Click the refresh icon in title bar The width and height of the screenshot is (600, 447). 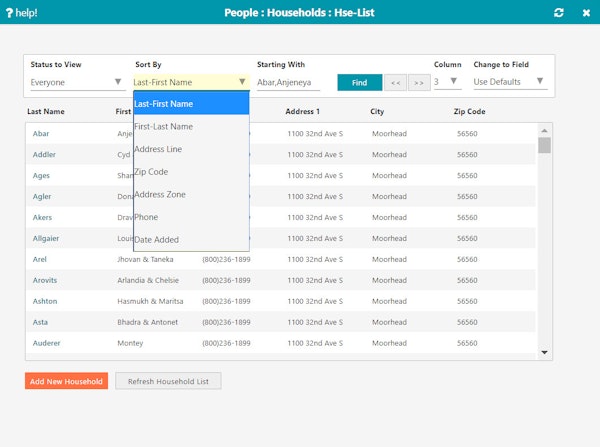(x=558, y=12)
